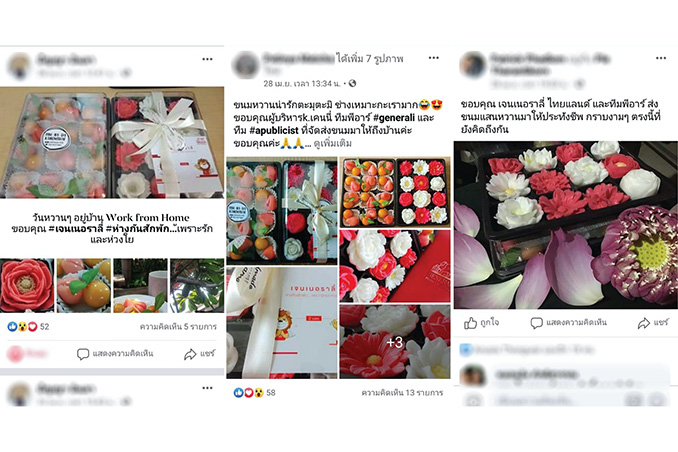
Task: Open the lotus and dessert photo on the right post
Action: click(x=566, y=224)
